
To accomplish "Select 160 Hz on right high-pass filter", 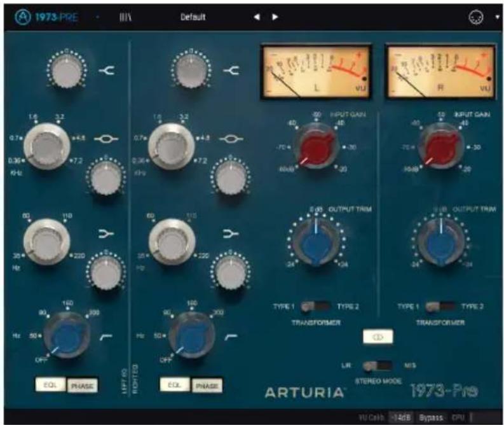I will [192, 304].
